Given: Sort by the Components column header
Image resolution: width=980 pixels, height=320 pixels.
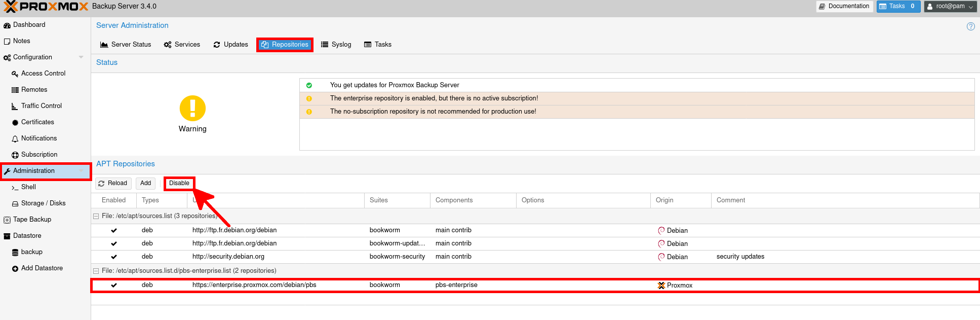Looking at the screenshot, I should (x=473, y=200).
